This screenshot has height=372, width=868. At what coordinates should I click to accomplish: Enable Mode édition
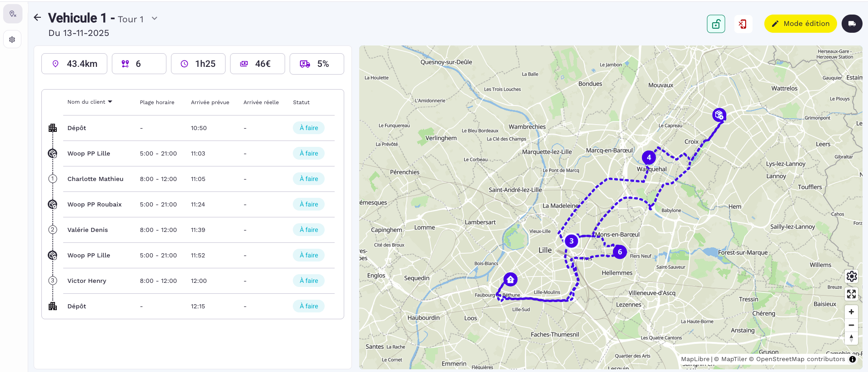pos(800,24)
